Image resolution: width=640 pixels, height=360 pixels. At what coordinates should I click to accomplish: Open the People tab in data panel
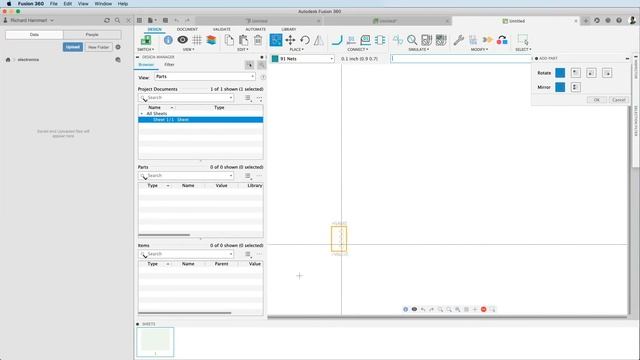click(x=92, y=35)
